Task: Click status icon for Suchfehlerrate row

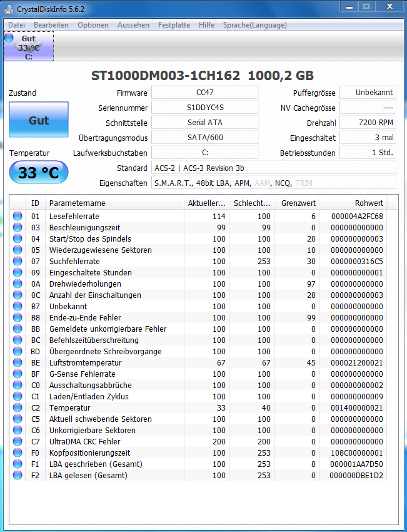Action: [18, 261]
